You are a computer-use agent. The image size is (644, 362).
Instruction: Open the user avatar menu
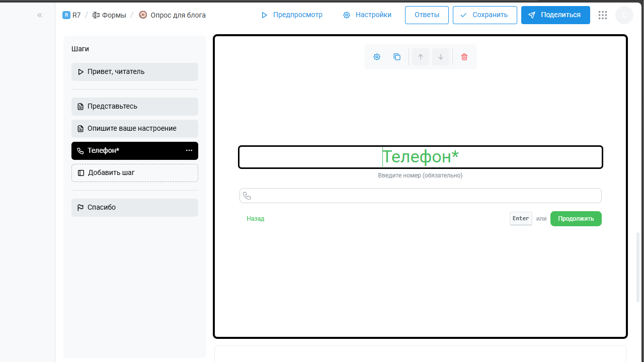pyautogui.click(x=624, y=15)
